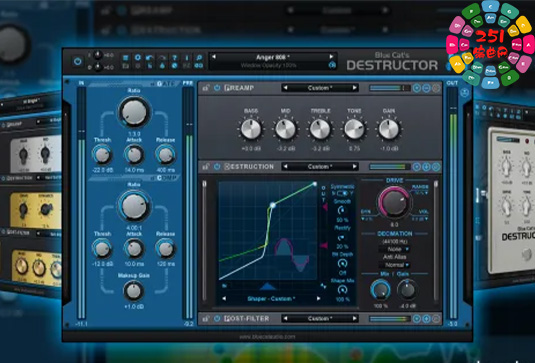Go to next Post-Filter preset
Screen dimensions: 535x363
click(355, 319)
